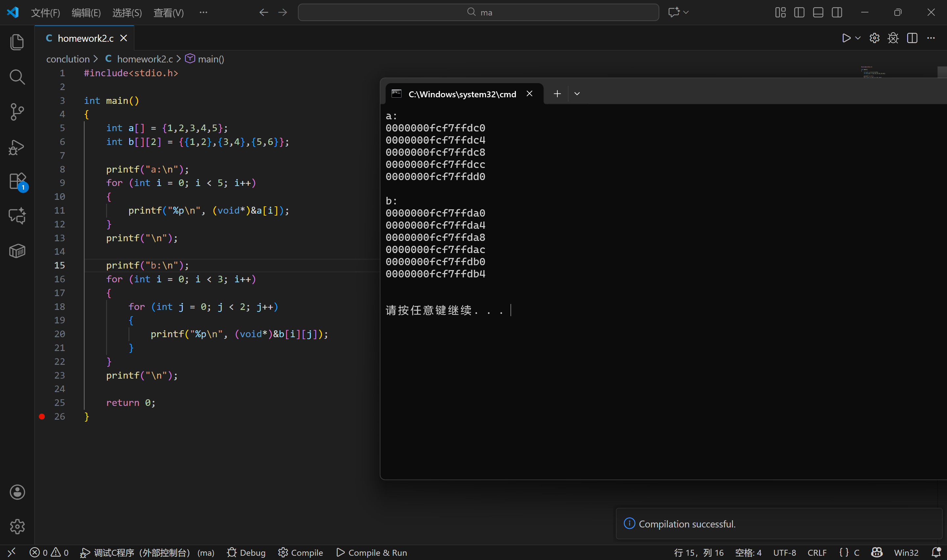Viewport: 947px width, 560px height.
Task: Open the Run and Debug view
Action: [17, 147]
